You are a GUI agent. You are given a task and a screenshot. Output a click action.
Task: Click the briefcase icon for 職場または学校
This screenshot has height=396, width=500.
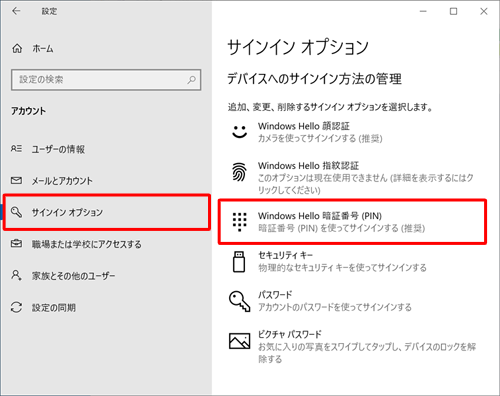click(x=16, y=243)
